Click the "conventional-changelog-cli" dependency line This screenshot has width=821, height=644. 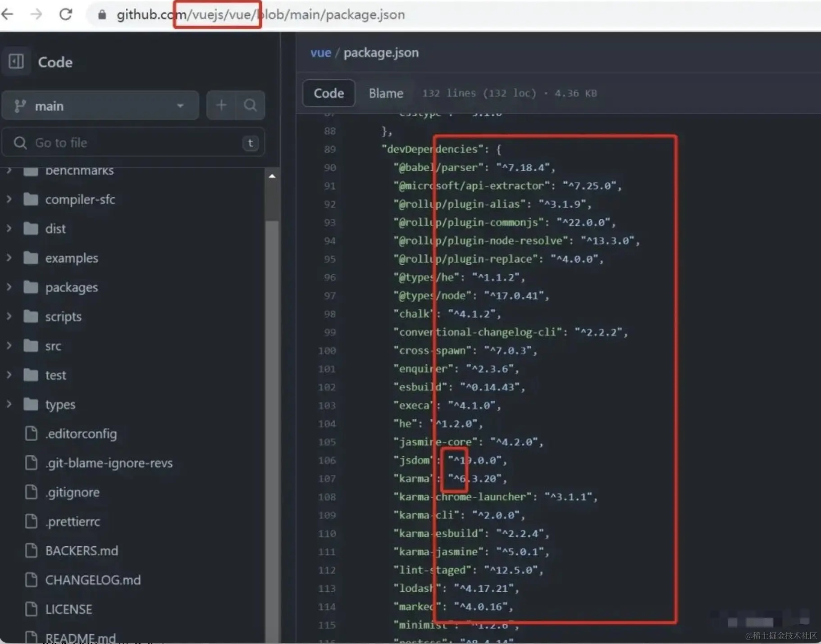tap(511, 332)
